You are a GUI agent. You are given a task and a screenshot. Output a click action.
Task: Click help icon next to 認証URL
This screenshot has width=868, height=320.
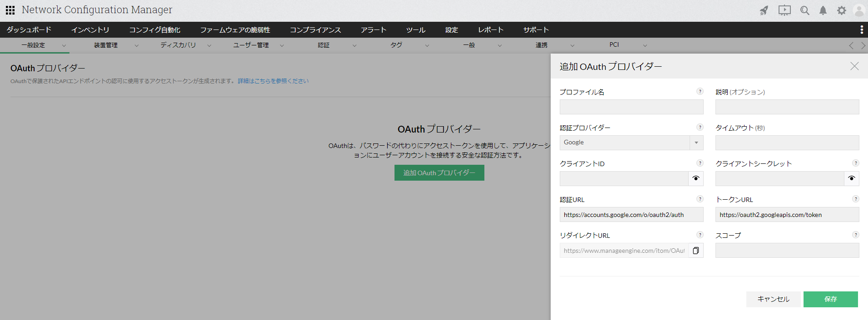[700, 199]
